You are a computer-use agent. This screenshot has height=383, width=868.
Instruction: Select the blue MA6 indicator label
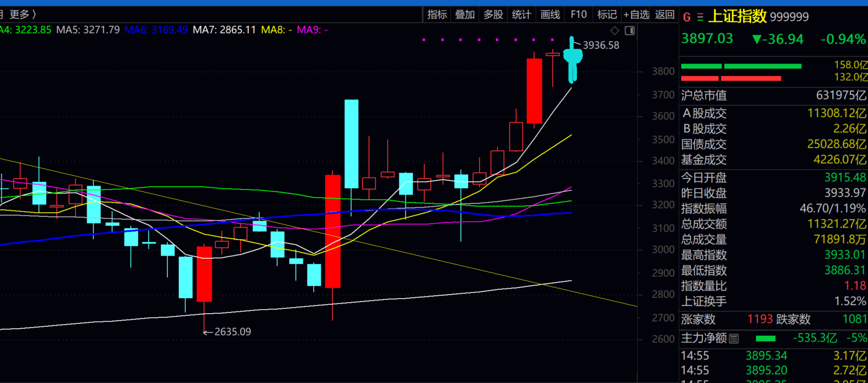point(156,30)
